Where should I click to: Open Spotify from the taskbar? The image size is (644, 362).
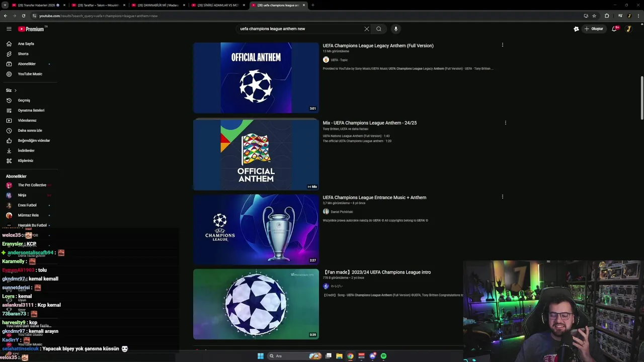(383, 356)
